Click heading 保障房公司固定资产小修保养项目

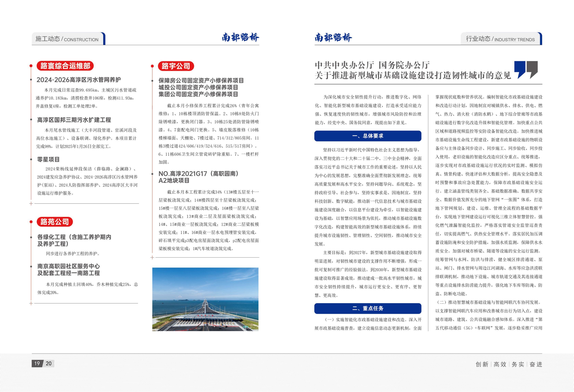201,81
